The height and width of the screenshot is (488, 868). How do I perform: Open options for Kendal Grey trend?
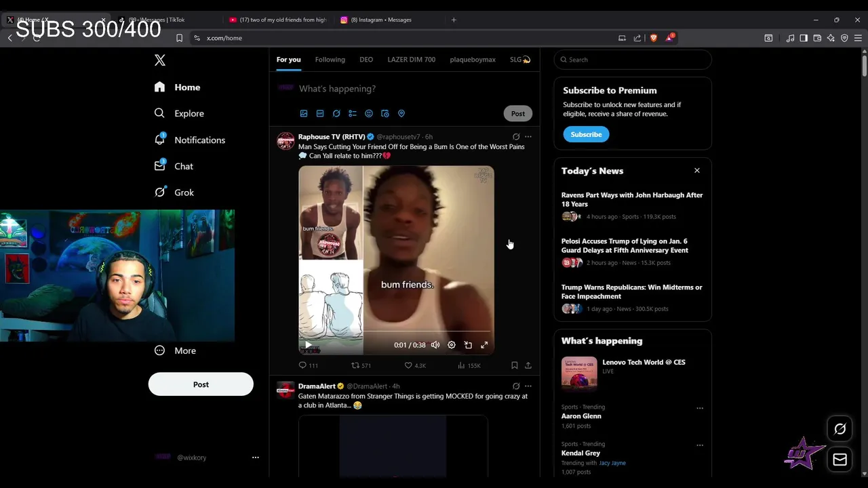click(700, 445)
